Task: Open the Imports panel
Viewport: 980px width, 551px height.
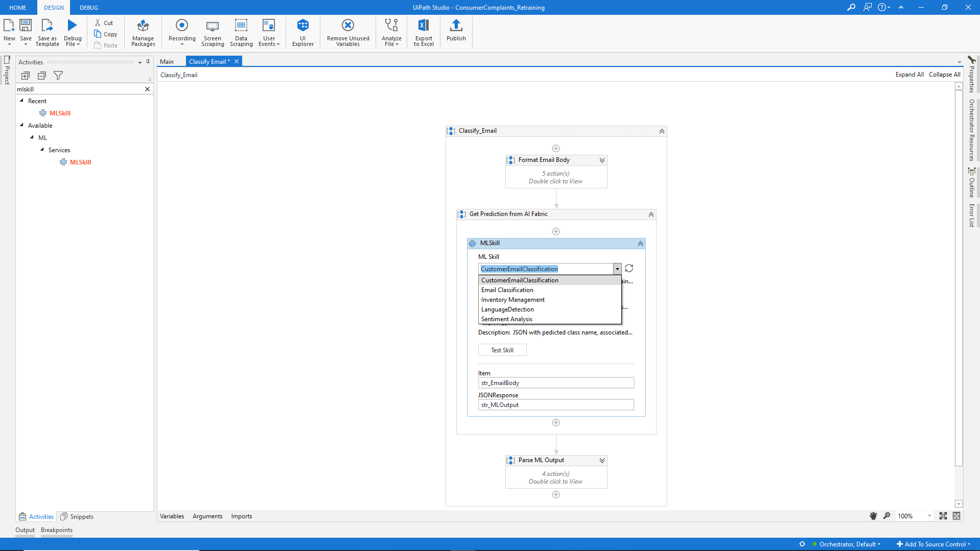Action: coord(242,516)
